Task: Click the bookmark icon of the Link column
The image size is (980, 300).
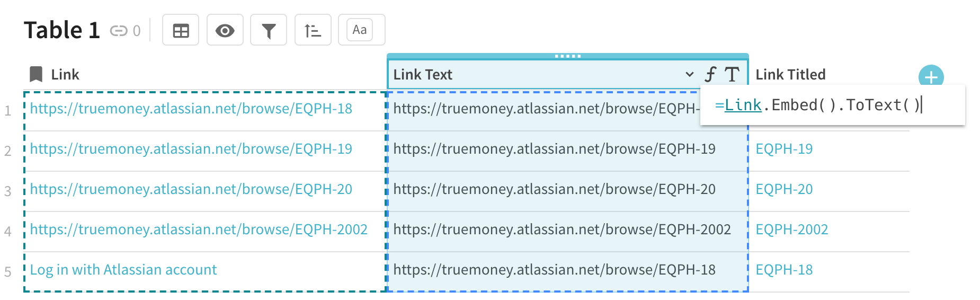Action: click(36, 74)
